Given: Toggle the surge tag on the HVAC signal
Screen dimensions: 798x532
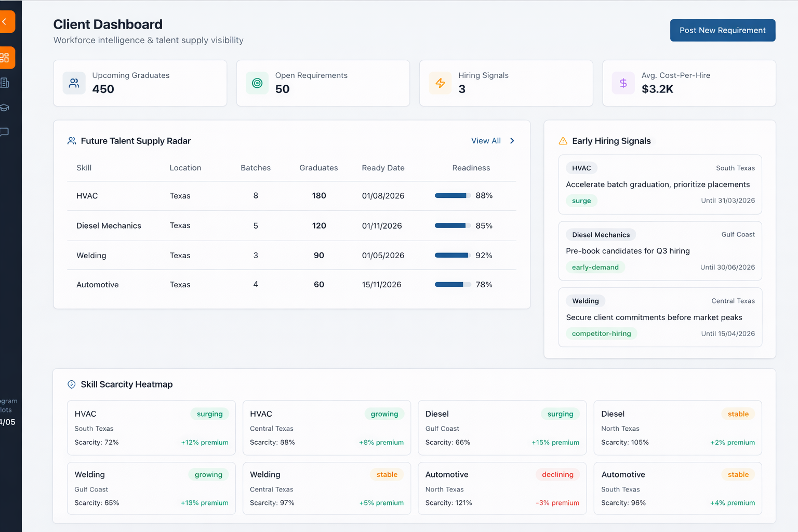Looking at the screenshot, I should (x=581, y=201).
